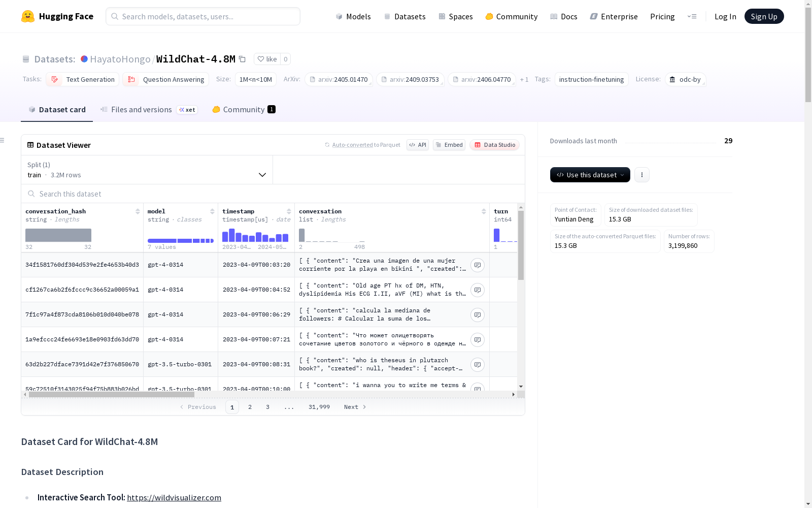This screenshot has width=812, height=508.
Task: Open the arxiv:2406.04770 tag
Action: tap(482, 79)
